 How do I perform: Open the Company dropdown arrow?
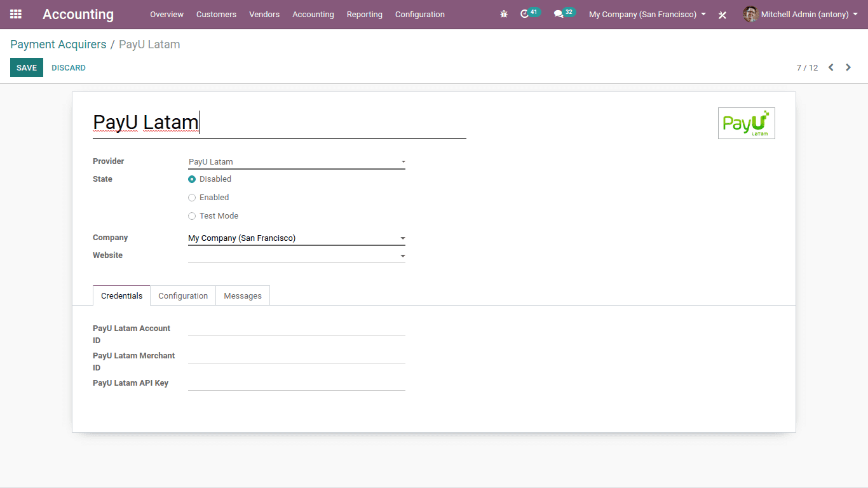pyautogui.click(x=402, y=239)
